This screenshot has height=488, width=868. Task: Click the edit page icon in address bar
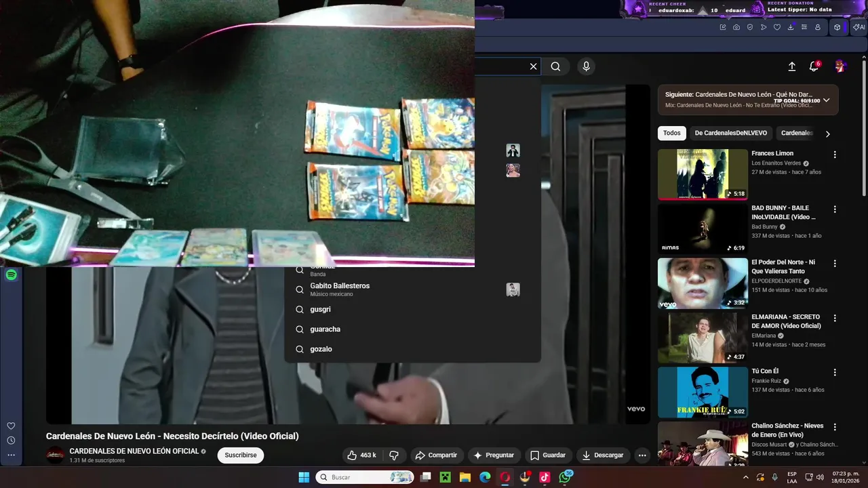click(723, 27)
